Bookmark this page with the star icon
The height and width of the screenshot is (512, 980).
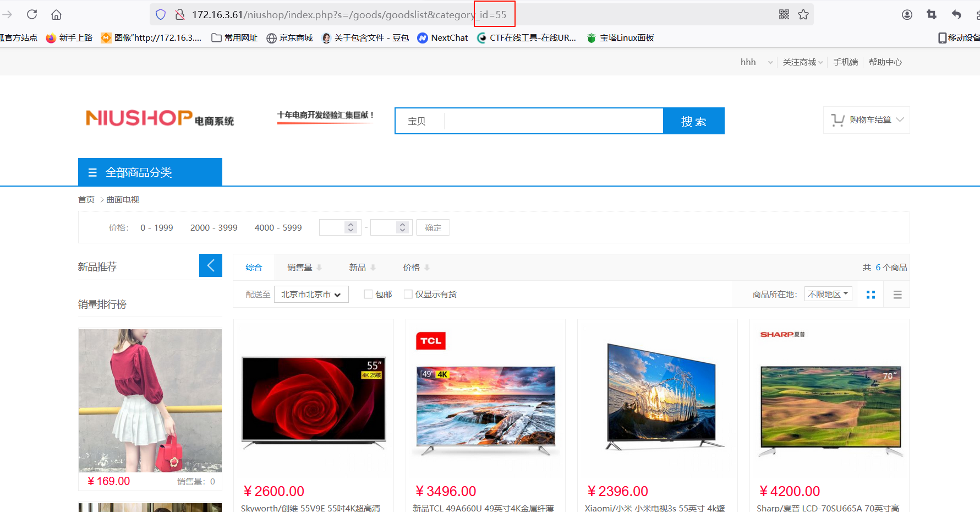pyautogui.click(x=803, y=14)
